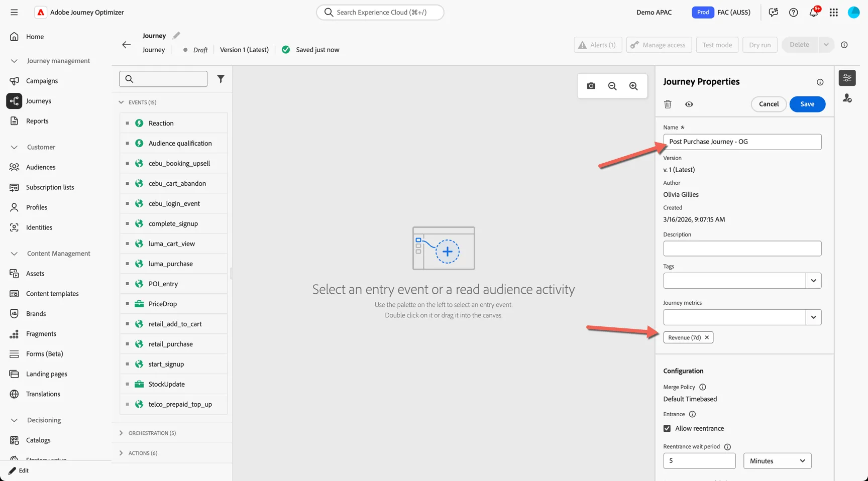This screenshot has height=481, width=868.
Task: Click the user access icon in right rail
Action: pyautogui.click(x=847, y=98)
